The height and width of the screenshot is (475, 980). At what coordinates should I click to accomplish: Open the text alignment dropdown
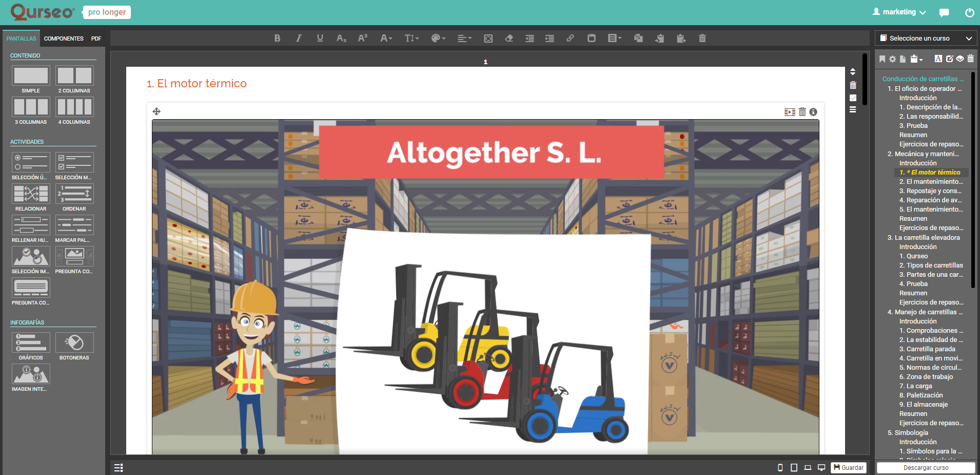pyautogui.click(x=465, y=38)
